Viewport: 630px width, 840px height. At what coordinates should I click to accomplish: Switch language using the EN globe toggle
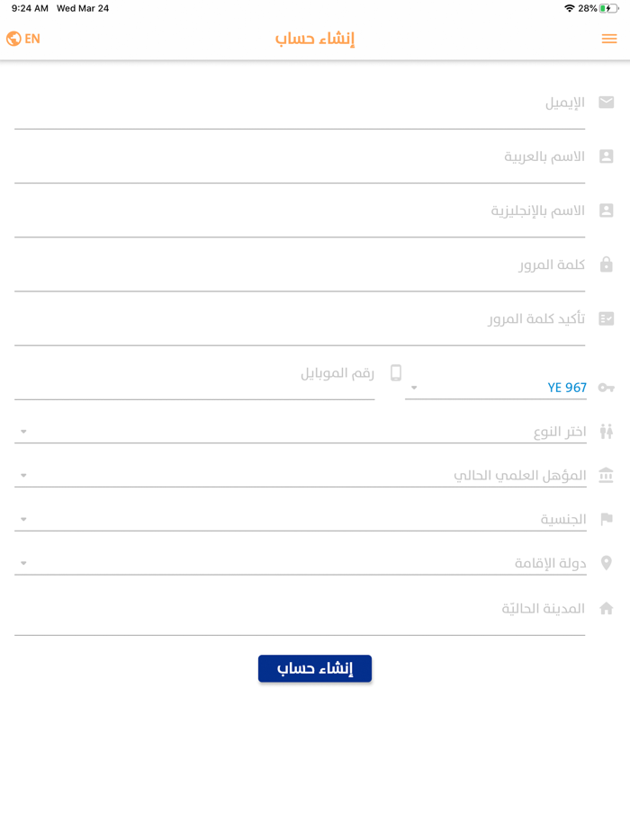[x=22, y=39]
